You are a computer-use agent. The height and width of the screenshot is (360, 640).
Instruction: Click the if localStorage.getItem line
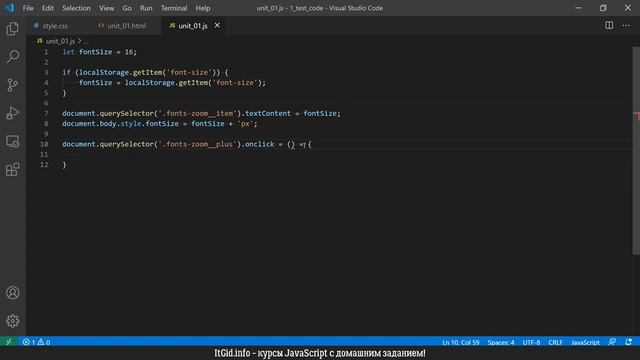(145, 72)
